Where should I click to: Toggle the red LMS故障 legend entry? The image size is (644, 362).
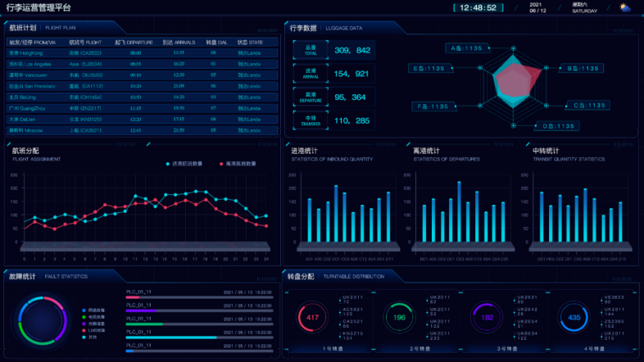tap(93, 330)
